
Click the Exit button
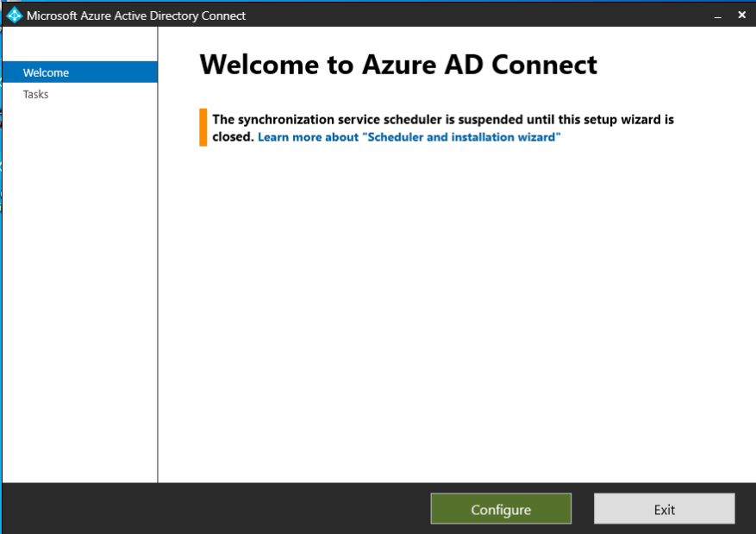pyautogui.click(x=664, y=509)
